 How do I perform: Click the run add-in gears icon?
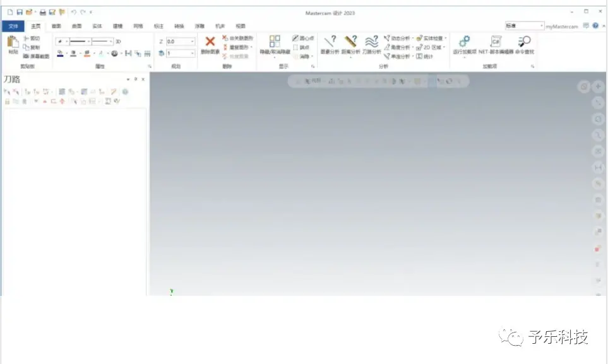[x=464, y=41]
